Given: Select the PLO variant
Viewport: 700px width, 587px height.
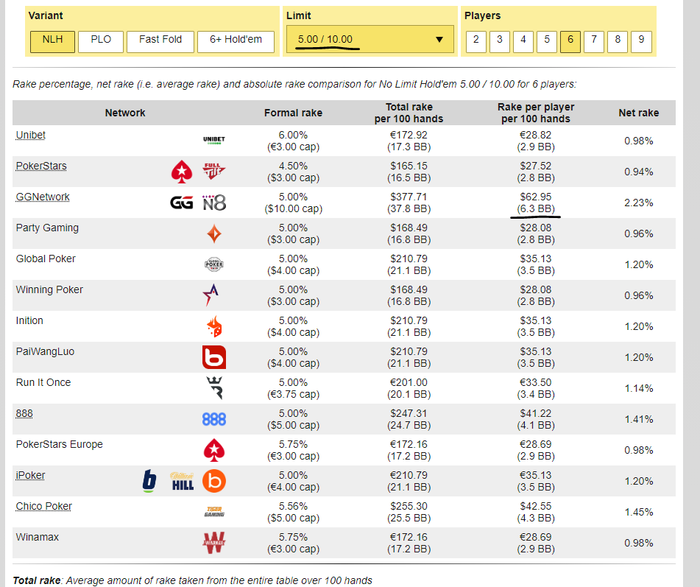Looking at the screenshot, I should (x=101, y=42).
